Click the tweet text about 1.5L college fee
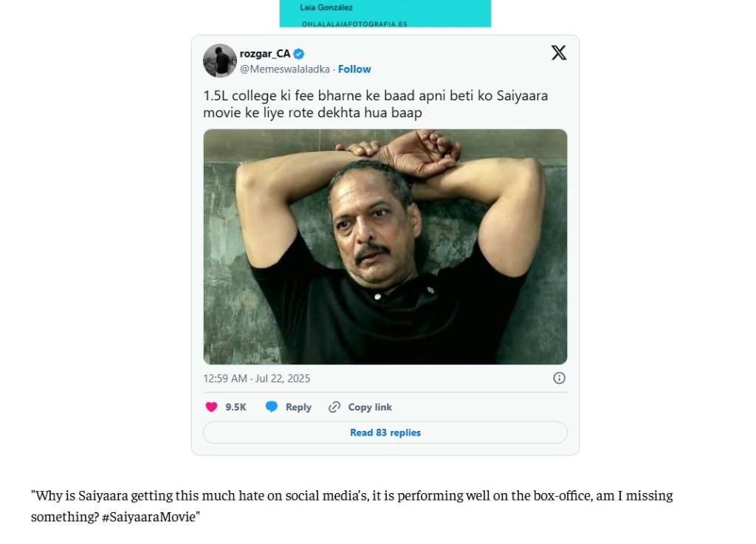 375,104
